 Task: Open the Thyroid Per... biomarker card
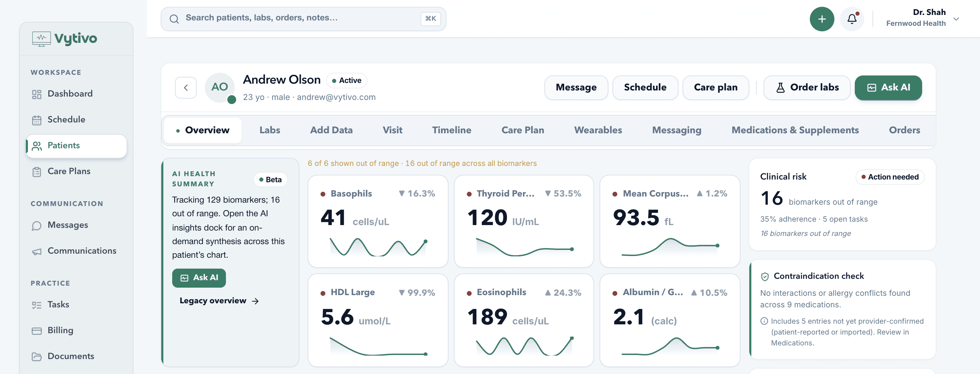(524, 221)
